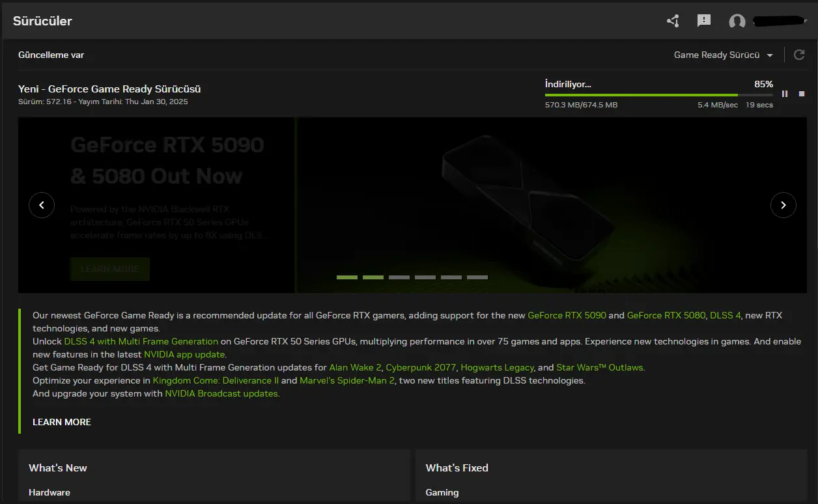This screenshot has height=504, width=818.
Task: Click the What's Fixed heading
Action: (x=457, y=468)
